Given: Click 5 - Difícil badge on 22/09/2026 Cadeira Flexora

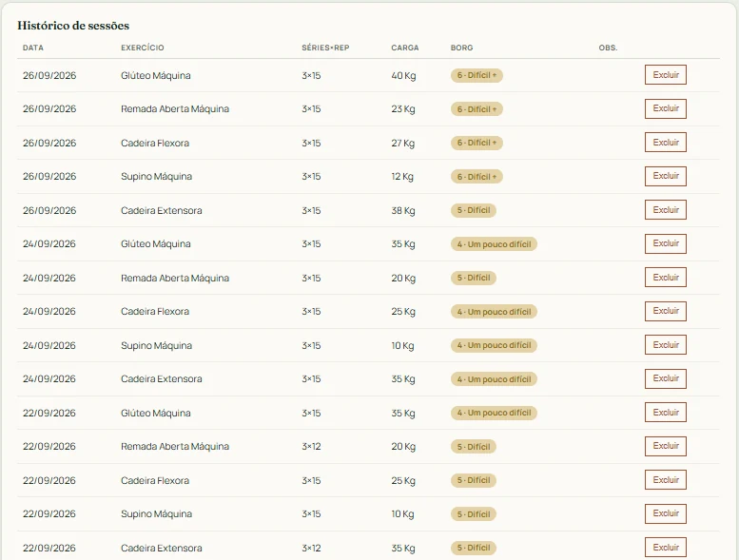Looking at the screenshot, I should pyautogui.click(x=474, y=480).
